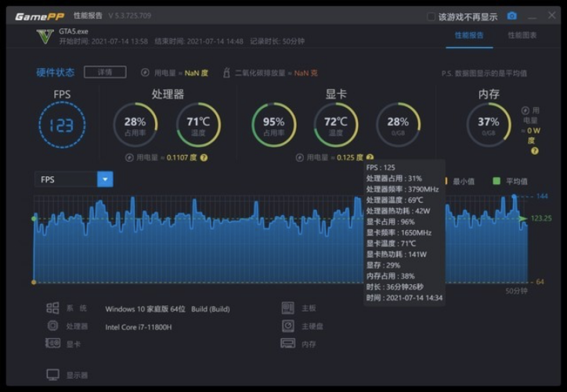Switch to the 性能图表 tab
This screenshot has height=392, width=567.
coord(522,35)
